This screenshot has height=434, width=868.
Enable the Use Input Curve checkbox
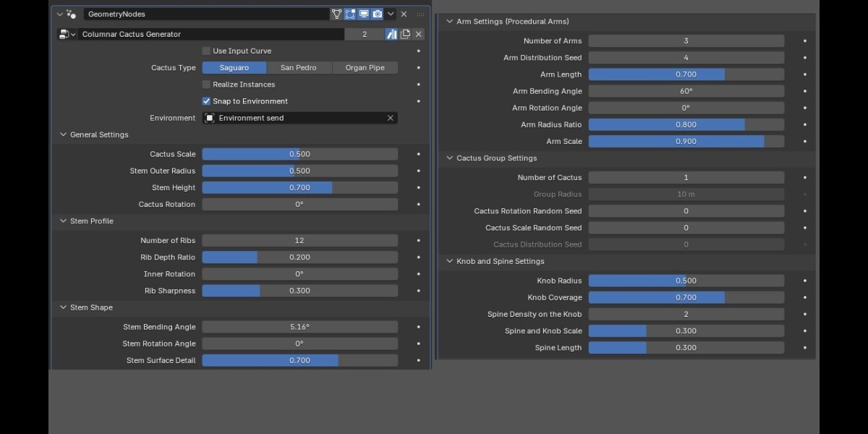coord(206,51)
